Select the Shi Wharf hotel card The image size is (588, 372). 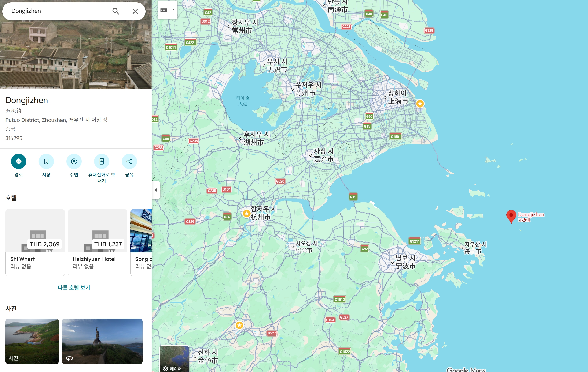pyautogui.click(x=35, y=242)
